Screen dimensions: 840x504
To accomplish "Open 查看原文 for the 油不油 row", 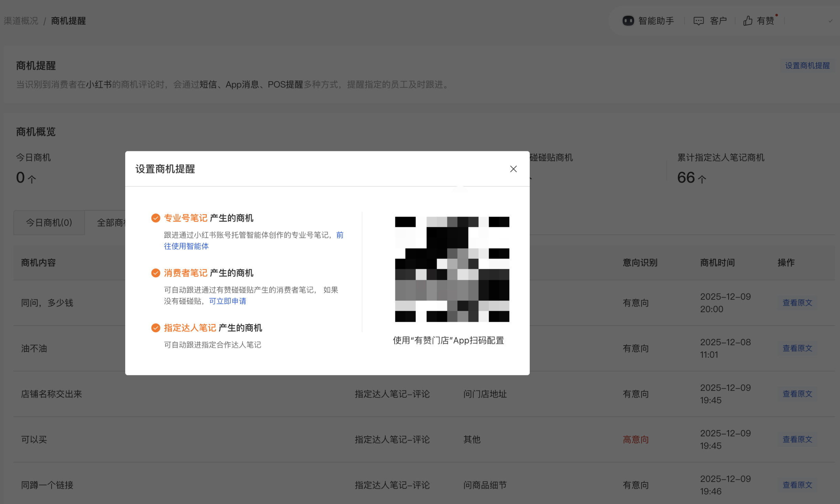I will pos(797,348).
